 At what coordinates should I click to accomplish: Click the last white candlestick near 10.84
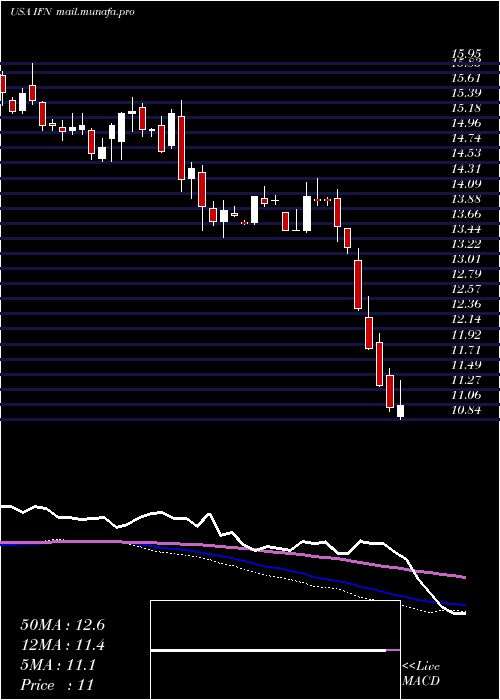point(400,411)
